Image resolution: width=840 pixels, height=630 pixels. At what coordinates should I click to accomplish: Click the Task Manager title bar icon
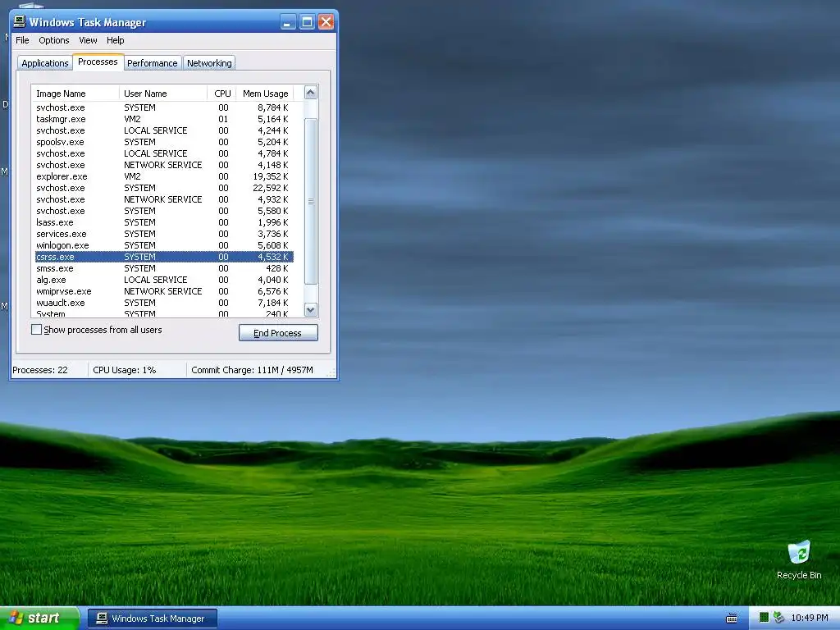(x=20, y=21)
